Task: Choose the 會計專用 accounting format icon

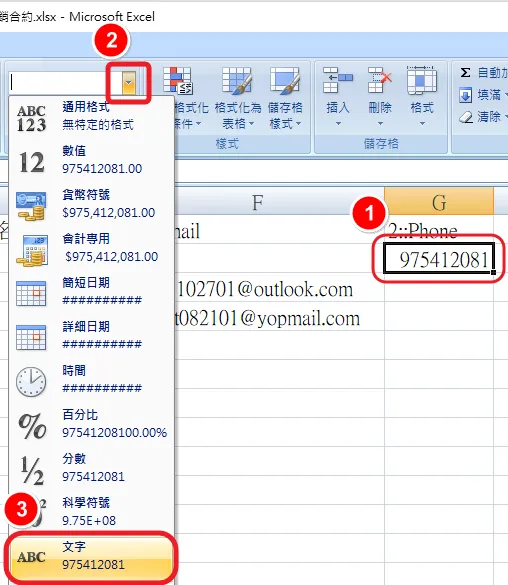Action: 31,250
